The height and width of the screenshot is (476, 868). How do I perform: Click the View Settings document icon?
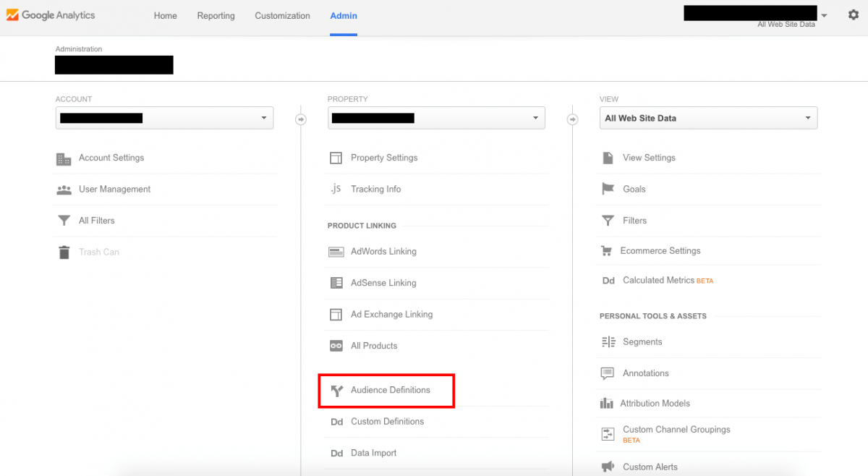tap(608, 158)
